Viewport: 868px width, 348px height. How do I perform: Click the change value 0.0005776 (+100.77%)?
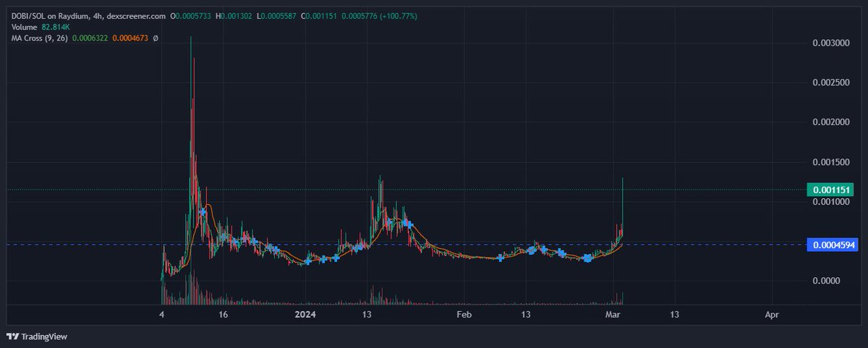378,15
